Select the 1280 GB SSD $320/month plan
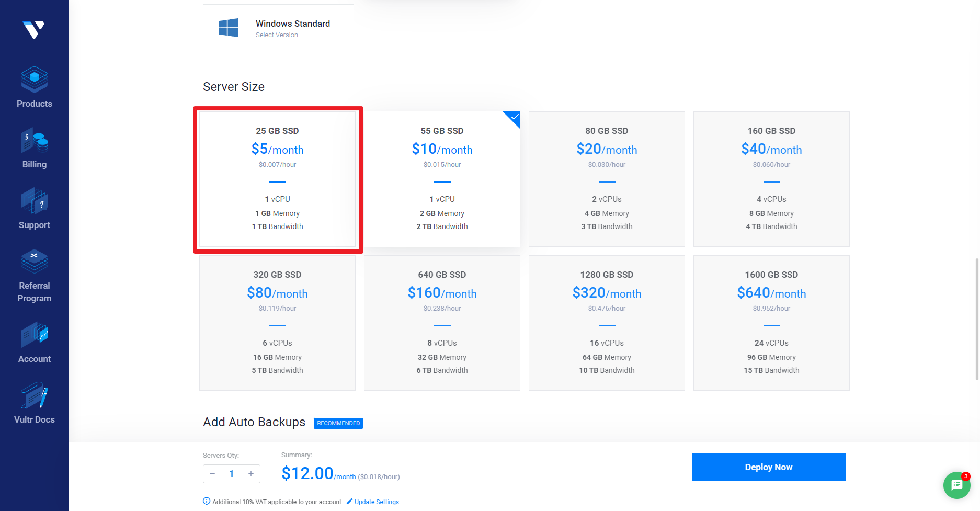980x511 pixels. point(607,323)
